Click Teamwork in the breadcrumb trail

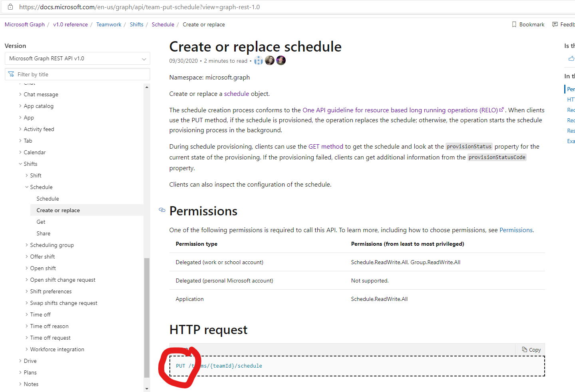click(x=108, y=24)
